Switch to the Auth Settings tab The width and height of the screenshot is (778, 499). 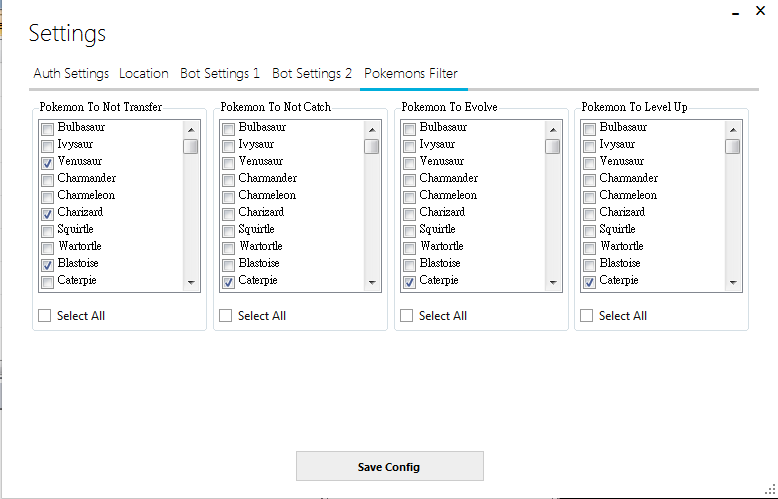(71, 73)
